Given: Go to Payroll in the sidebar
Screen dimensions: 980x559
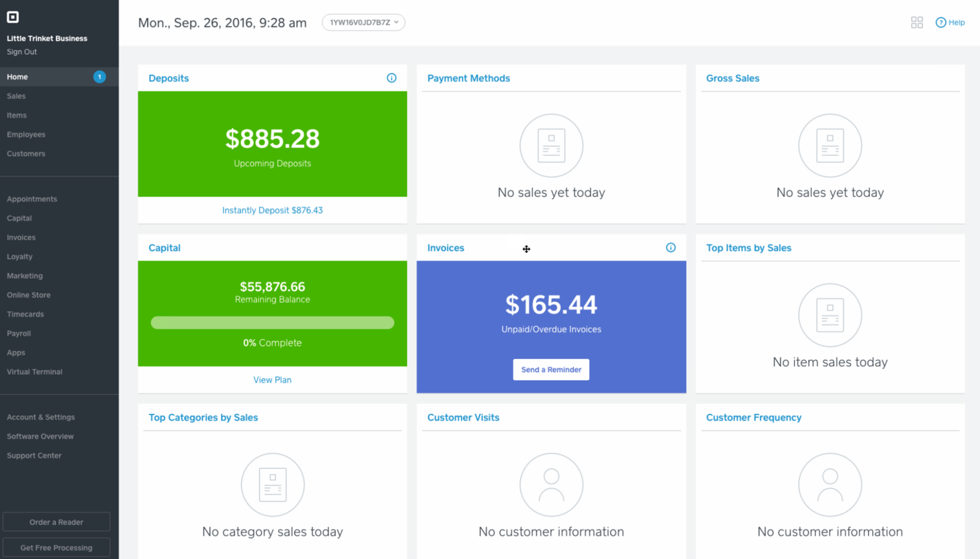Looking at the screenshot, I should [19, 333].
